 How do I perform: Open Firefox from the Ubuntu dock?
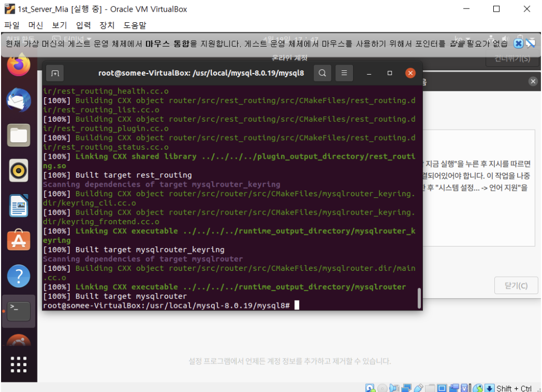point(19,65)
